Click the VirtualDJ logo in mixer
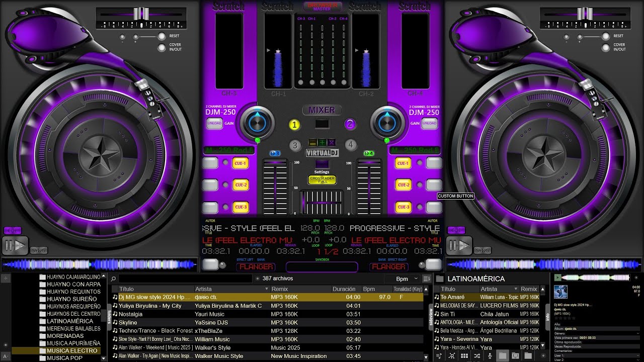The height and width of the screenshot is (362, 644). coord(322,152)
